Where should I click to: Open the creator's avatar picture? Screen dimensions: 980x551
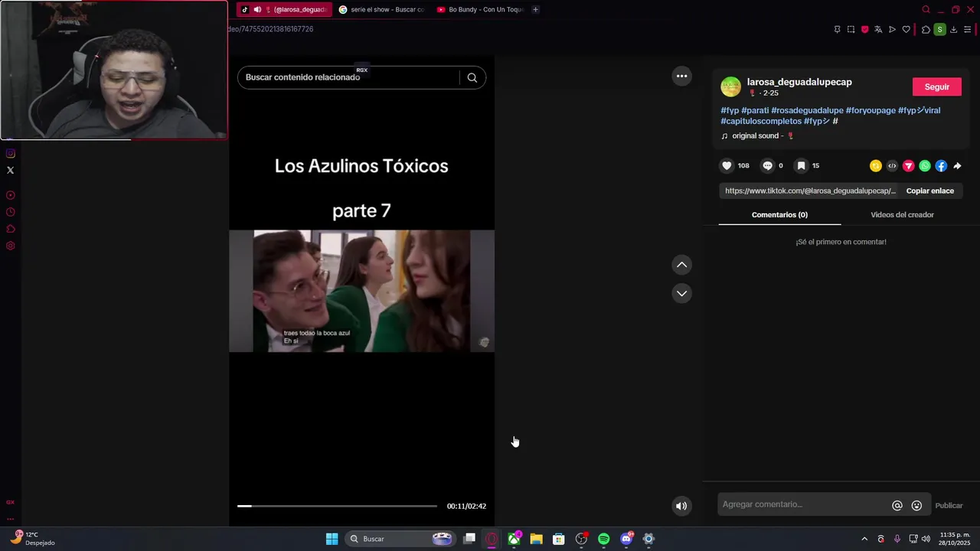731,86
